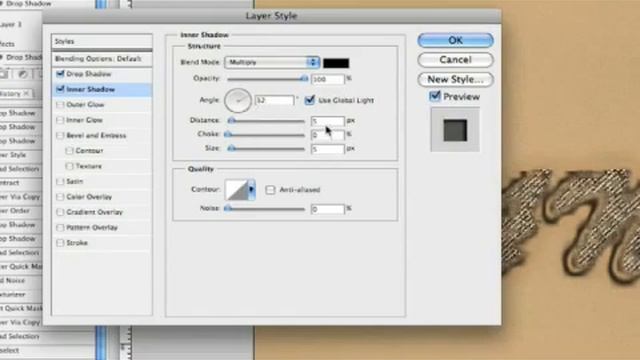
Task: Select the Inner Shadow row label
Action: [x=91, y=89]
